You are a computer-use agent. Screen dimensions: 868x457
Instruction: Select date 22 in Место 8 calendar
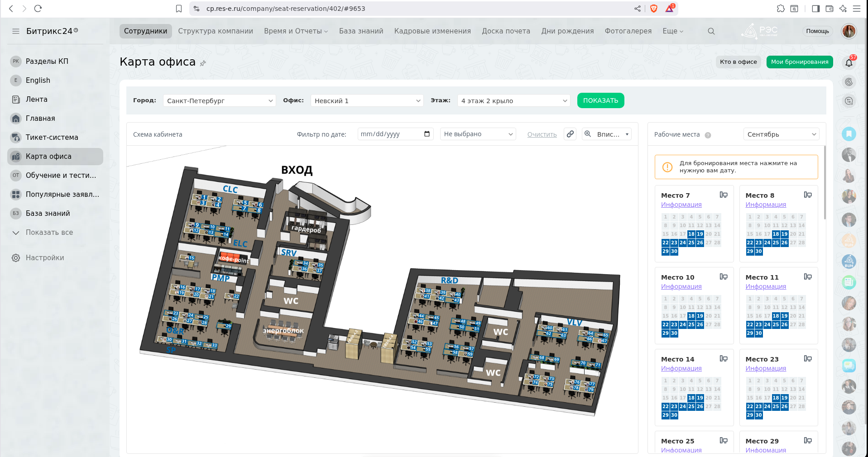(x=750, y=243)
